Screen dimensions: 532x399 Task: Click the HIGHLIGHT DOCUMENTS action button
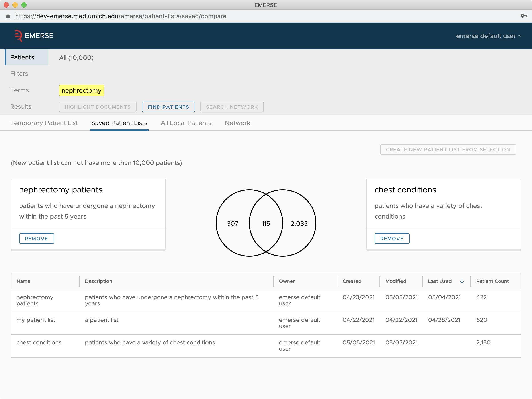tap(97, 106)
